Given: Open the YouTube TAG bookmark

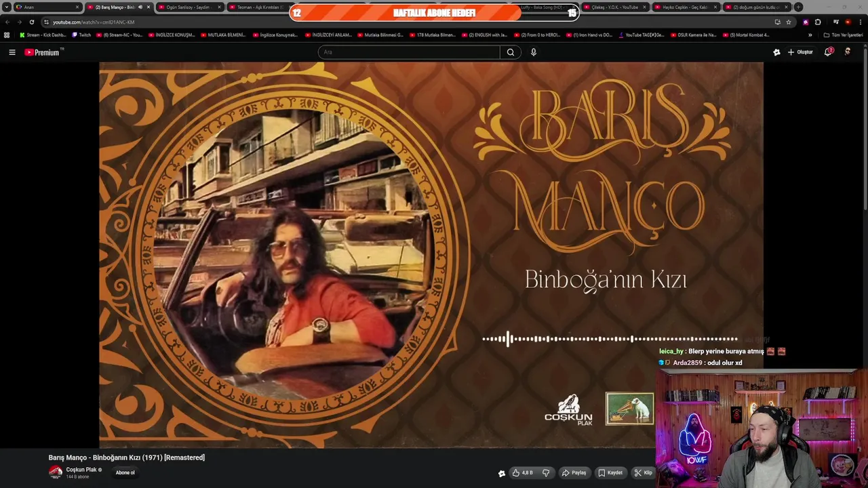Looking at the screenshot, I should click(642, 35).
